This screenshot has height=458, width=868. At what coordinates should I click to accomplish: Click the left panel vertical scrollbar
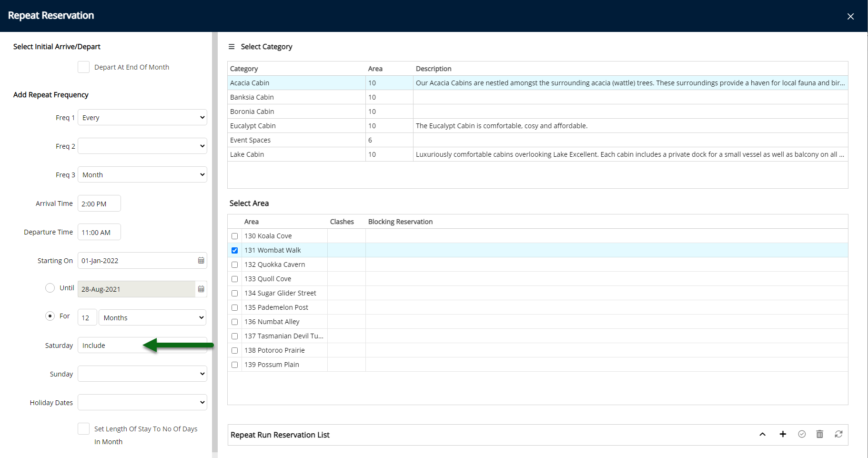[215, 242]
